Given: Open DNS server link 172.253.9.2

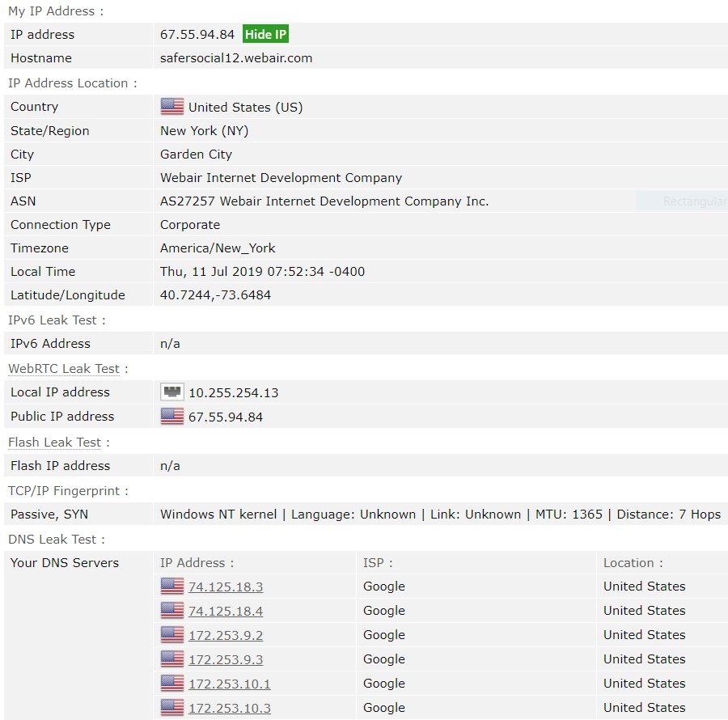Looking at the screenshot, I should pyautogui.click(x=226, y=635).
